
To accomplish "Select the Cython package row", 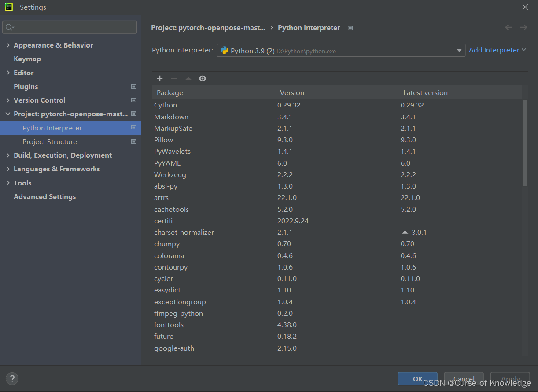I will click(x=337, y=105).
